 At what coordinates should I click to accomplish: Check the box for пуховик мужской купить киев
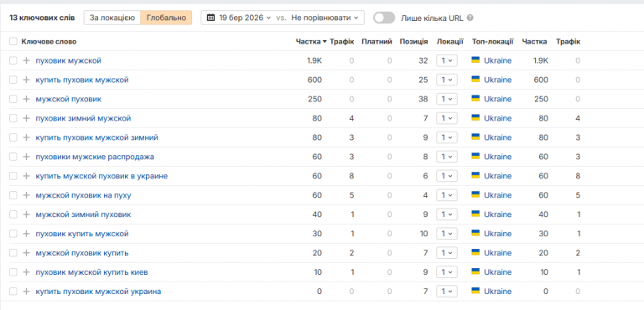[x=13, y=272]
